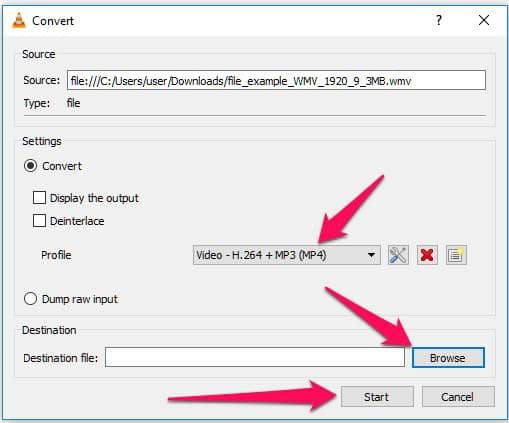Close the Convert dialog
The height and width of the screenshot is (423, 509).
[x=484, y=20]
